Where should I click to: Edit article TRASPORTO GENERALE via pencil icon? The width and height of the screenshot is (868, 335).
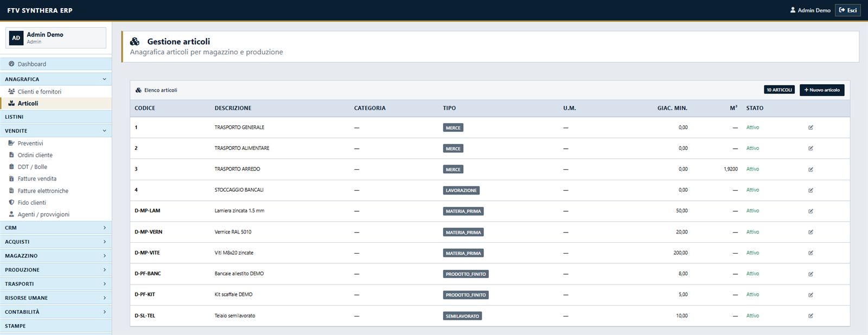pyautogui.click(x=810, y=128)
